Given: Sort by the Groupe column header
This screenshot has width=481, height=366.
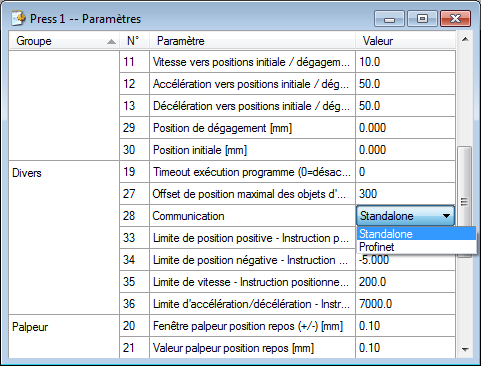Looking at the screenshot, I should coord(64,41).
